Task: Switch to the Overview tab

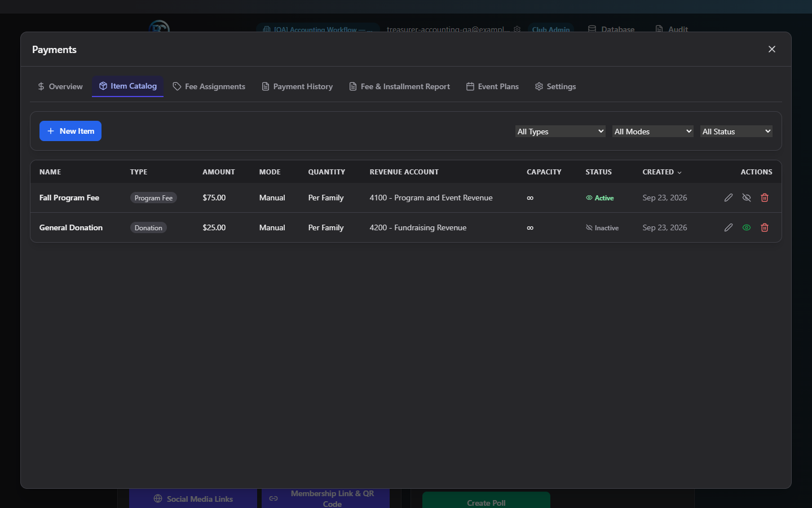Action: [x=60, y=86]
